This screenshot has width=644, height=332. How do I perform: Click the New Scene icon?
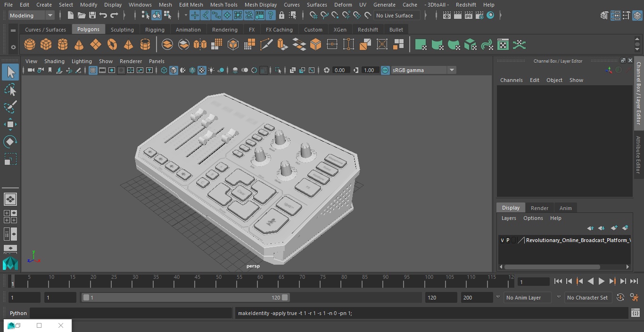click(70, 16)
